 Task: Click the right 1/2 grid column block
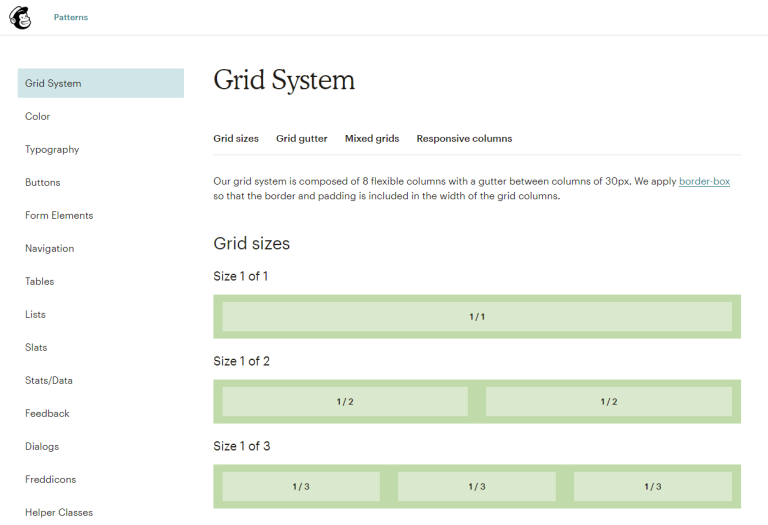(x=609, y=402)
